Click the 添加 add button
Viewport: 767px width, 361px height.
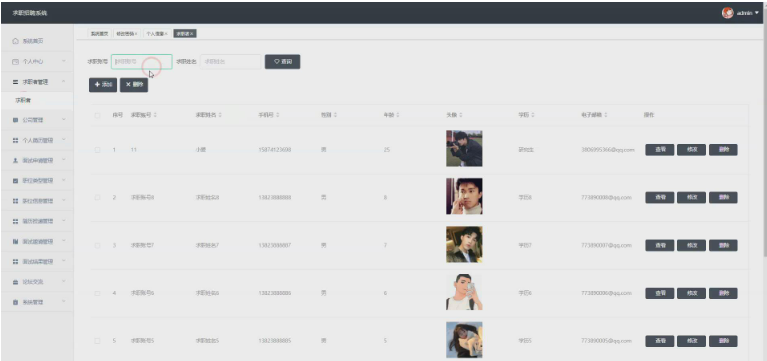103,85
